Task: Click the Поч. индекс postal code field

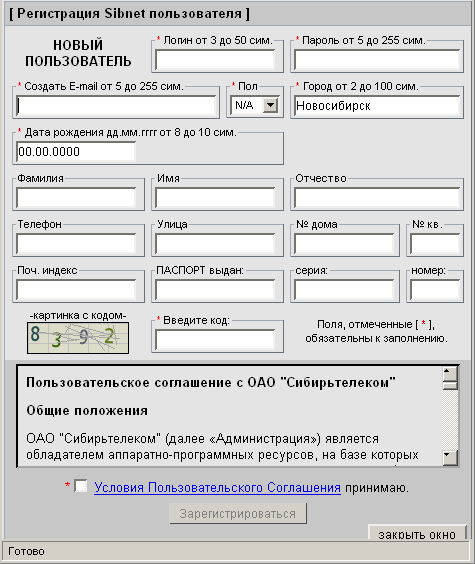Action: 76,290
